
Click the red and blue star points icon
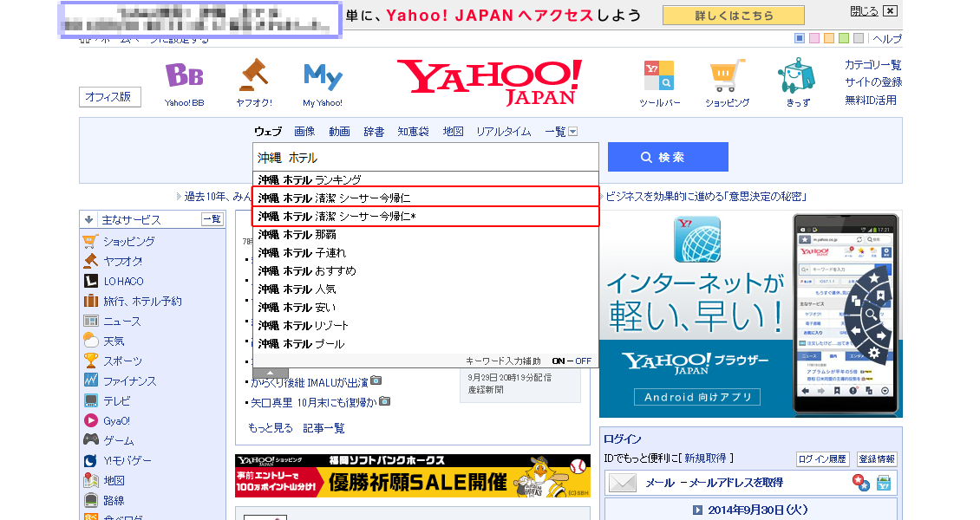coord(860,483)
